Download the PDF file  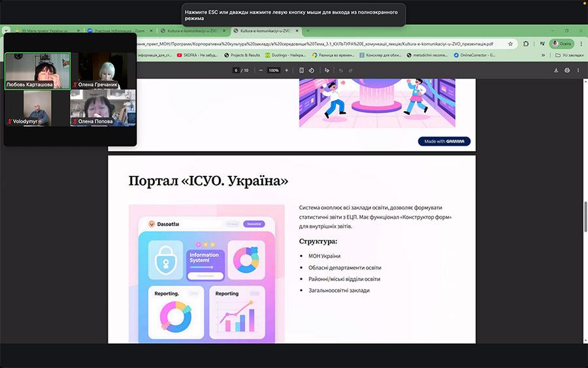pos(556,70)
